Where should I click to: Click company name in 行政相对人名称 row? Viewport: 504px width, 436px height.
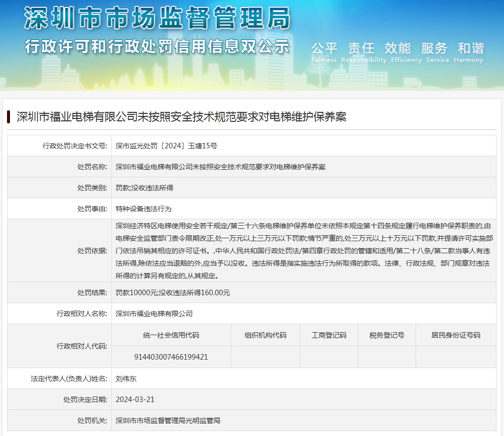(154, 314)
